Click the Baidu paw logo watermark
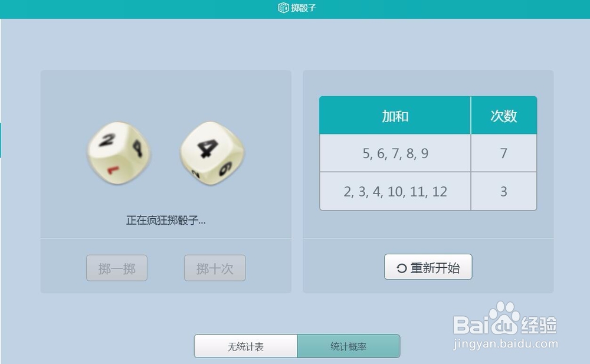The width and height of the screenshot is (590, 364). click(x=504, y=318)
